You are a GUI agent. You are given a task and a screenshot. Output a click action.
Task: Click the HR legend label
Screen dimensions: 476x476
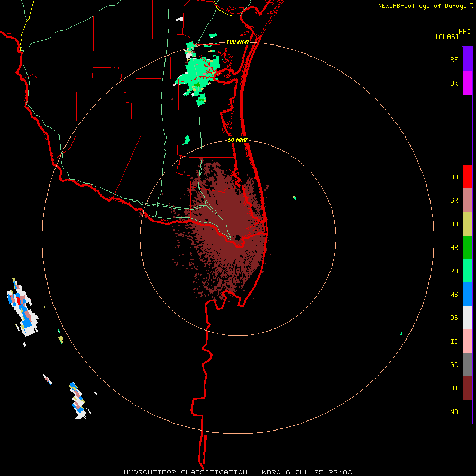[454, 248]
